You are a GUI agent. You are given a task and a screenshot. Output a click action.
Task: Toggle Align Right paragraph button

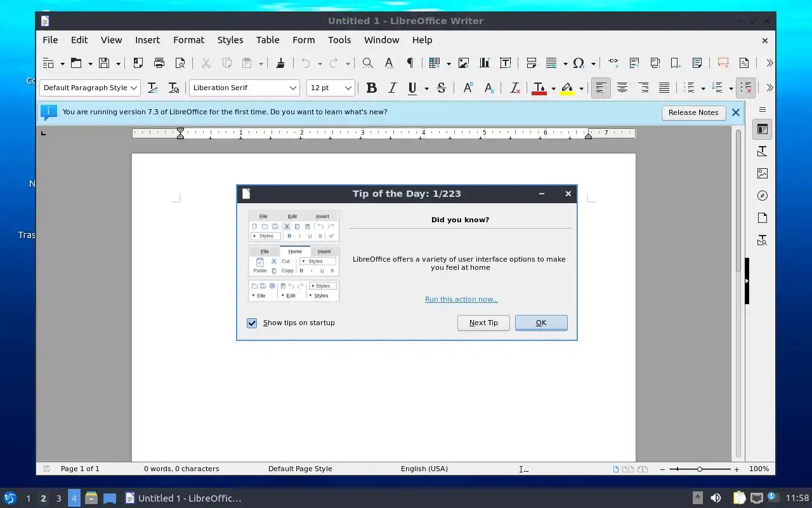643,88
